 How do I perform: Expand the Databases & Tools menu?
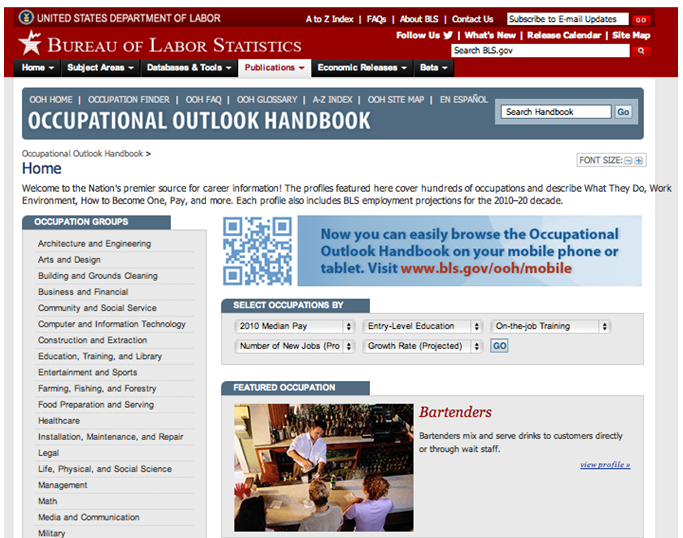189,68
